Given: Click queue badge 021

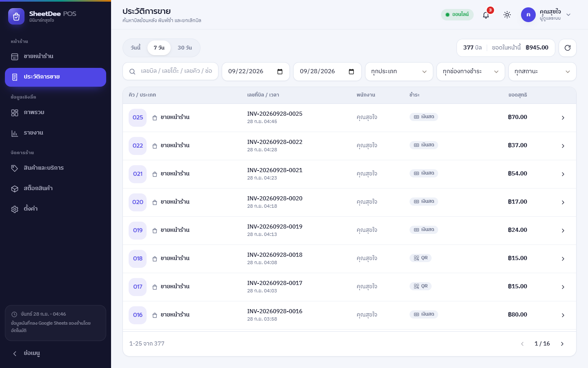Looking at the screenshot, I should 138,174.
